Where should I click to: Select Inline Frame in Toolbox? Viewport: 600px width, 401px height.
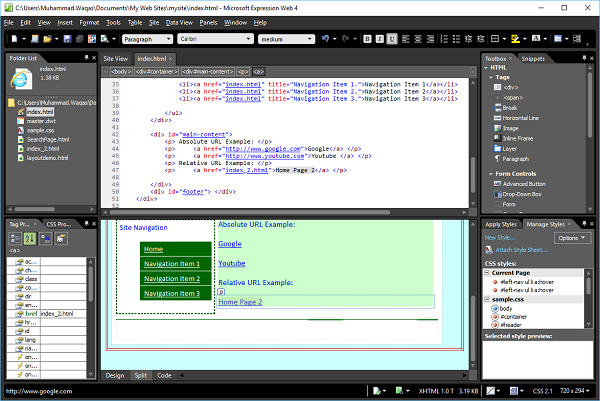[519, 137]
